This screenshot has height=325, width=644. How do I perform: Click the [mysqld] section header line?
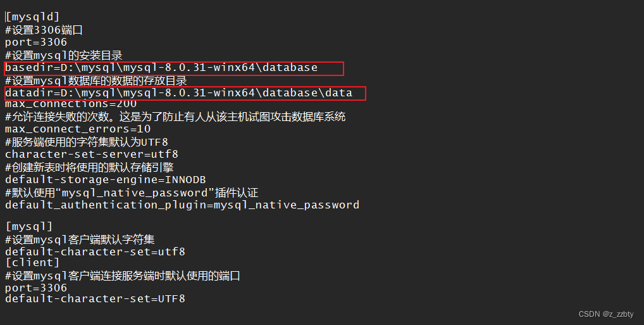[x=32, y=17]
